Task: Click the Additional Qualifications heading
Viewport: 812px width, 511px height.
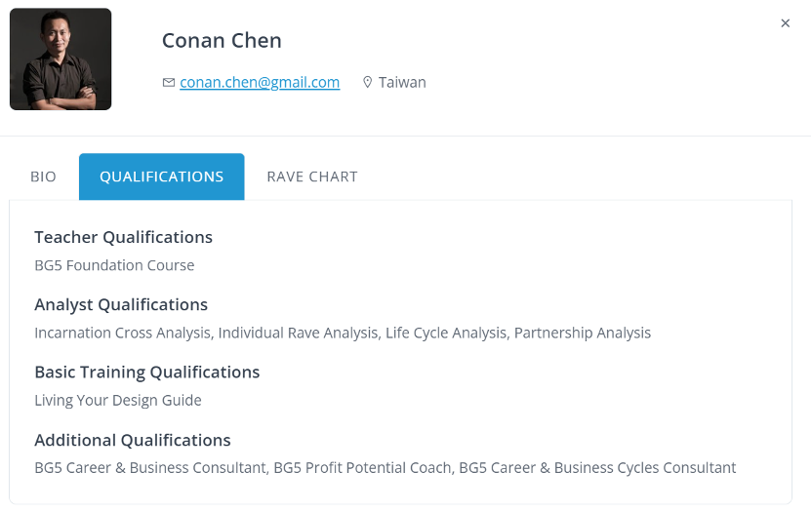Action: 133,440
